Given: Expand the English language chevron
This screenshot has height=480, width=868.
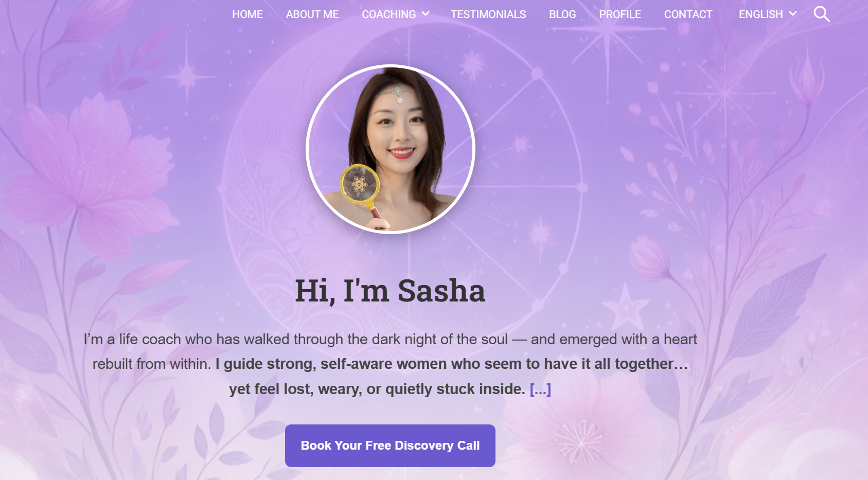Looking at the screenshot, I should pos(793,14).
